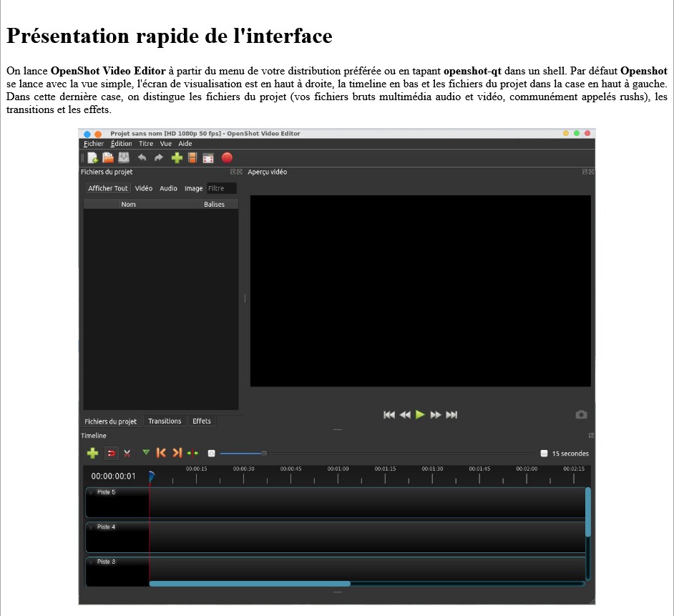674x616 pixels.
Task: Jump to start of video preview
Action: click(389, 415)
